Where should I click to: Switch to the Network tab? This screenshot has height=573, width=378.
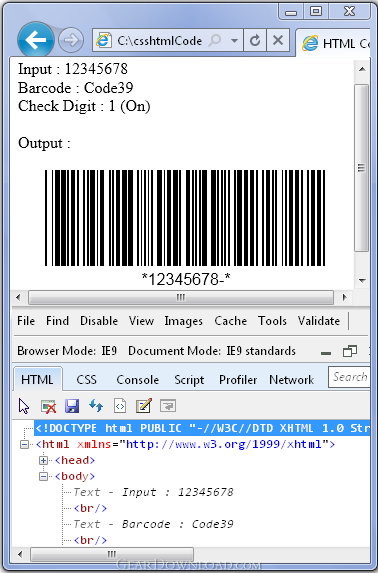[291, 380]
